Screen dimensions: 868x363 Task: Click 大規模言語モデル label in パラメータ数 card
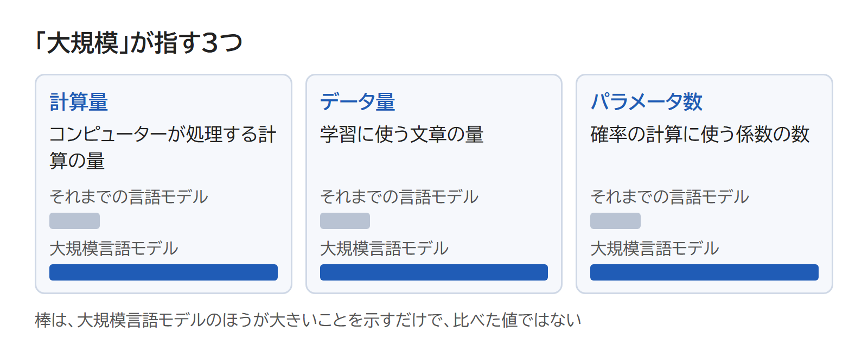[x=655, y=249]
